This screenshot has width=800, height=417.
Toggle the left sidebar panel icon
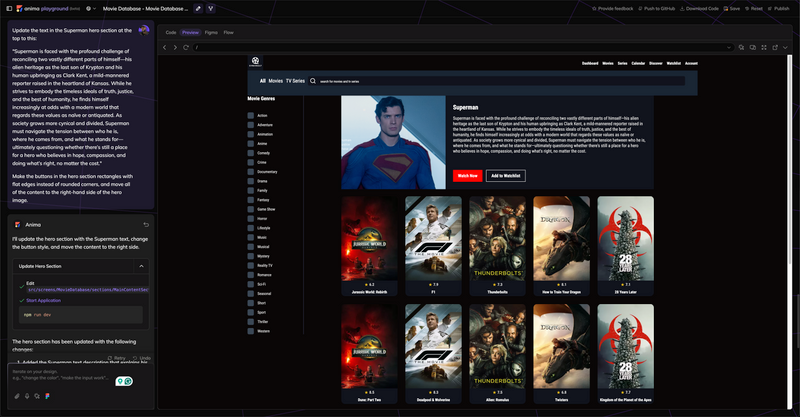tap(9, 9)
